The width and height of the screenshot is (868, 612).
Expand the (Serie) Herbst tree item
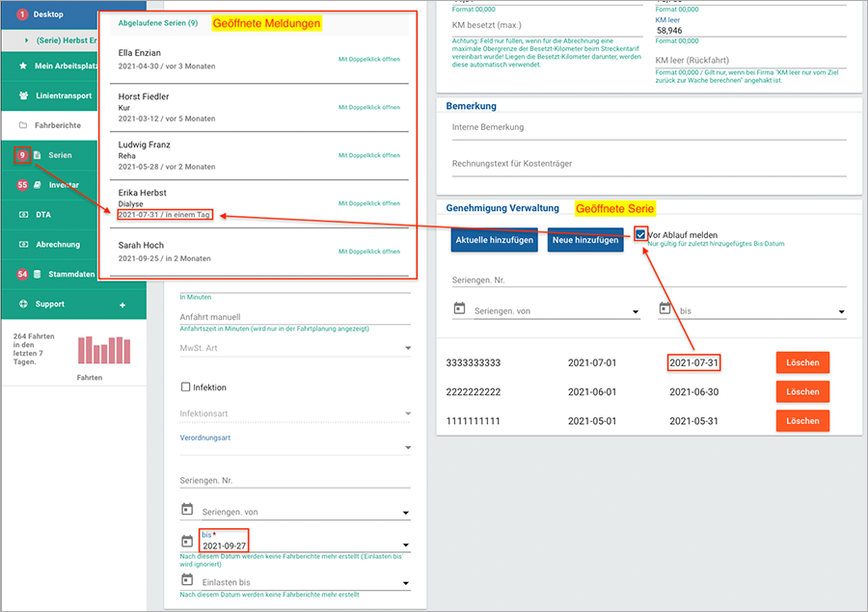pyautogui.click(x=27, y=40)
